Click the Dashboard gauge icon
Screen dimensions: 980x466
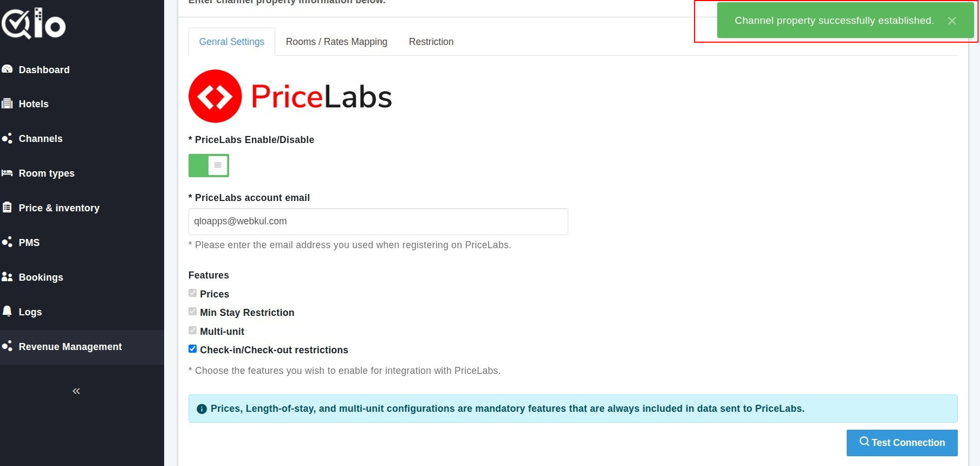pos(7,69)
